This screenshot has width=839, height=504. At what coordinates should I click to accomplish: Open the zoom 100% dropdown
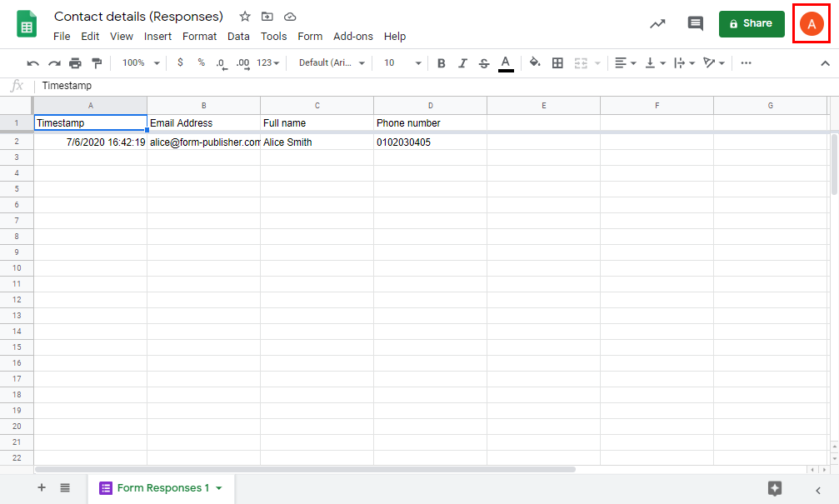coord(141,63)
